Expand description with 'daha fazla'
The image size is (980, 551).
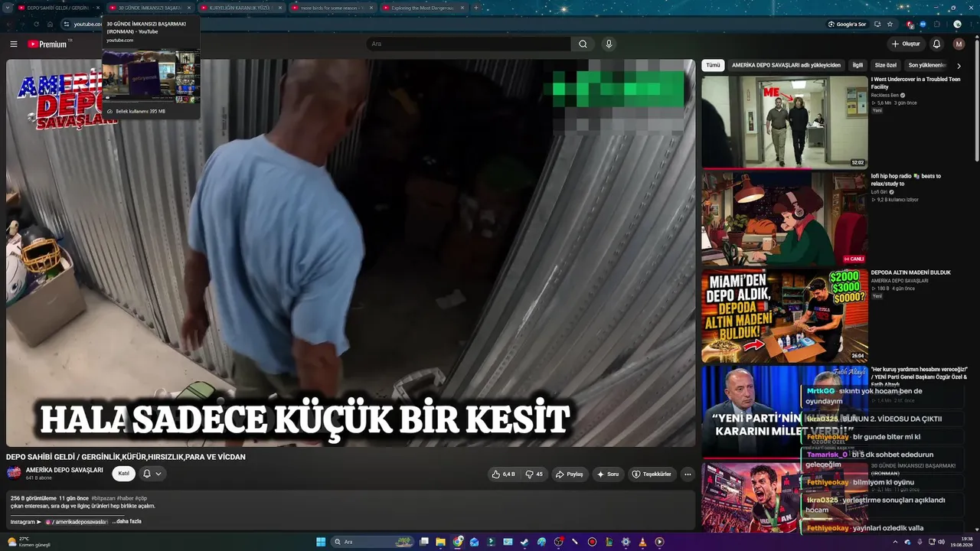127,521
